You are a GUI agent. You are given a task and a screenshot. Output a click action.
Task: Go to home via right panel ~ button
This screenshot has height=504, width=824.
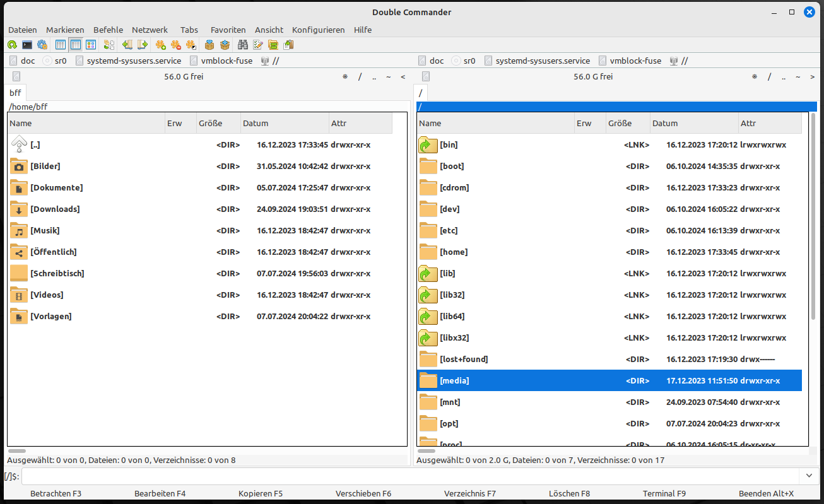pyautogui.click(x=798, y=76)
